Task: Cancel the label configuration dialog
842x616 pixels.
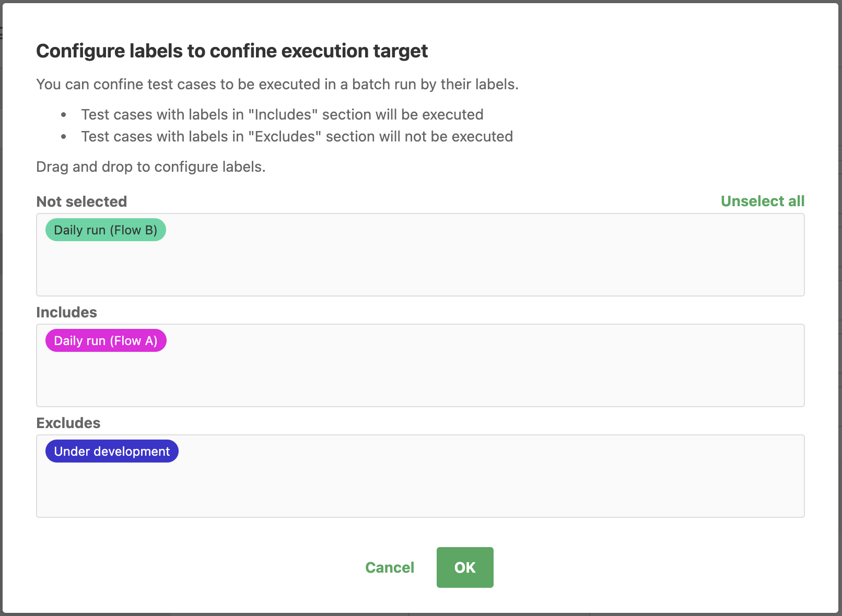Action: coord(390,567)
